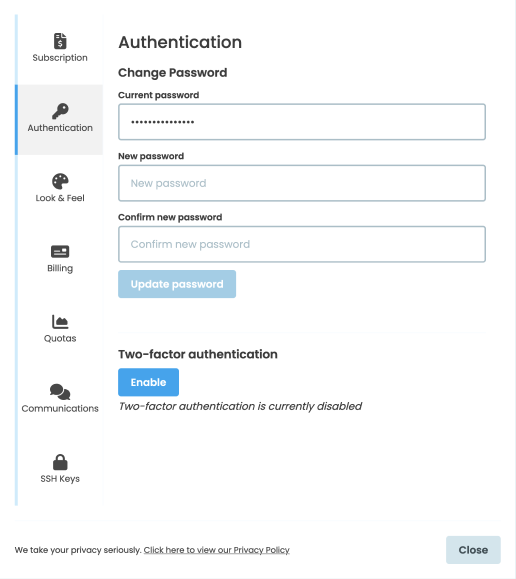Click the Subscription invoice icon
The width and height of the screenshot is (516, 579).
coord(60,41)
